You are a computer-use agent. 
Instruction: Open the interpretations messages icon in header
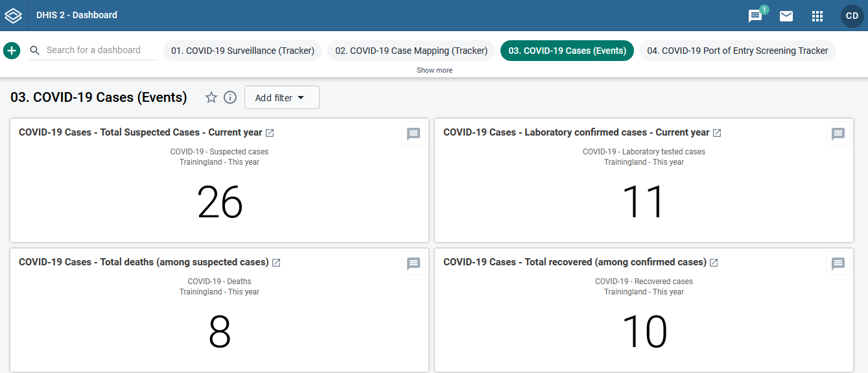tap(755, 16)
